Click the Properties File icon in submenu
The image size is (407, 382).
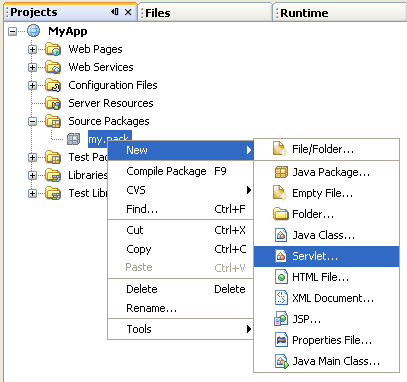coord(281,340)
